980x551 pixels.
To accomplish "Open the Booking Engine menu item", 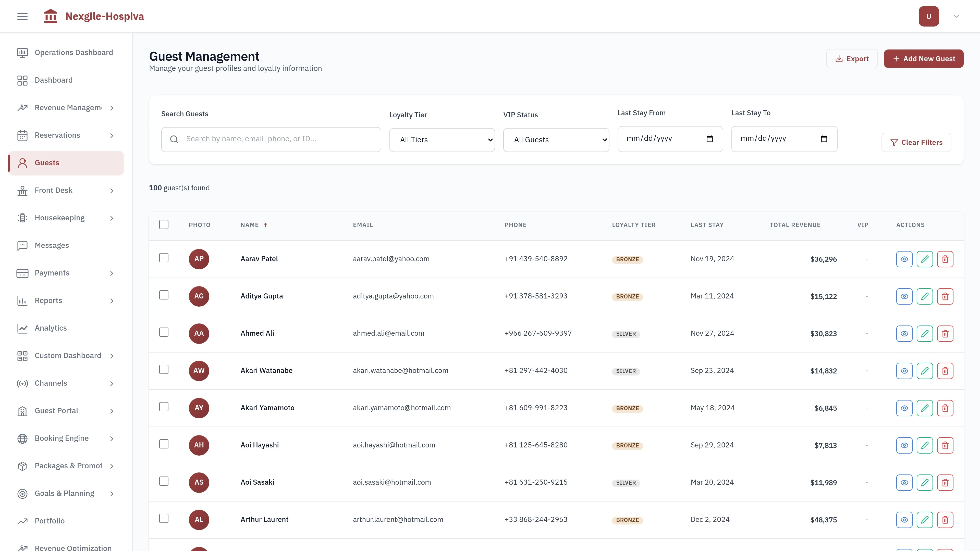I will (x=62, y=438).
